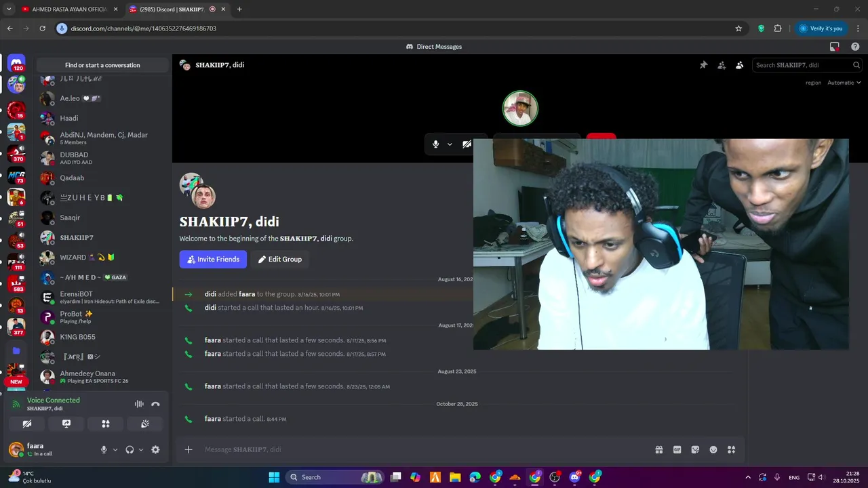Disconnect from the voice call
The width and height of the screenshot is (868, 488).
[155, 404]
